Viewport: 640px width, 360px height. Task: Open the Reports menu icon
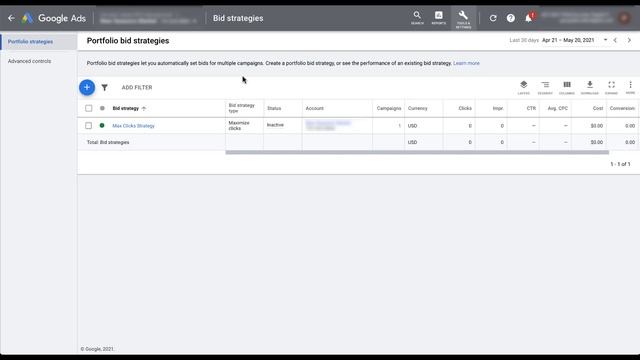[439, 18]
